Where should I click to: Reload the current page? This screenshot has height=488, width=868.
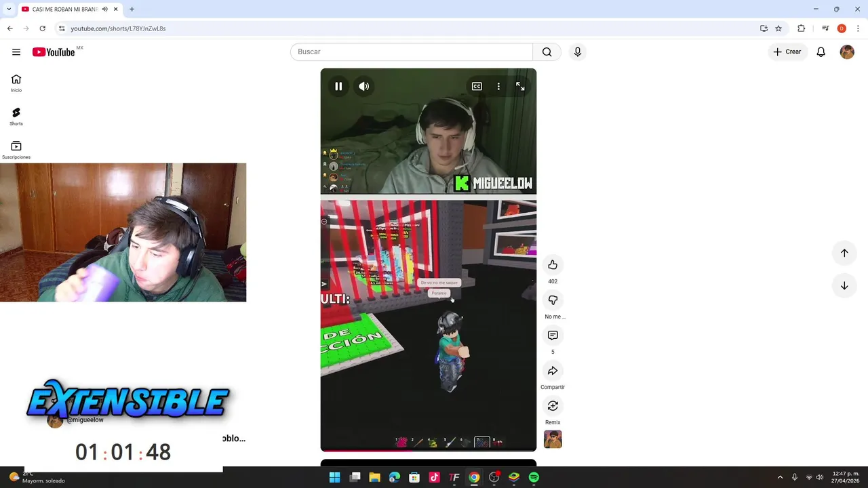coord(42,28)
